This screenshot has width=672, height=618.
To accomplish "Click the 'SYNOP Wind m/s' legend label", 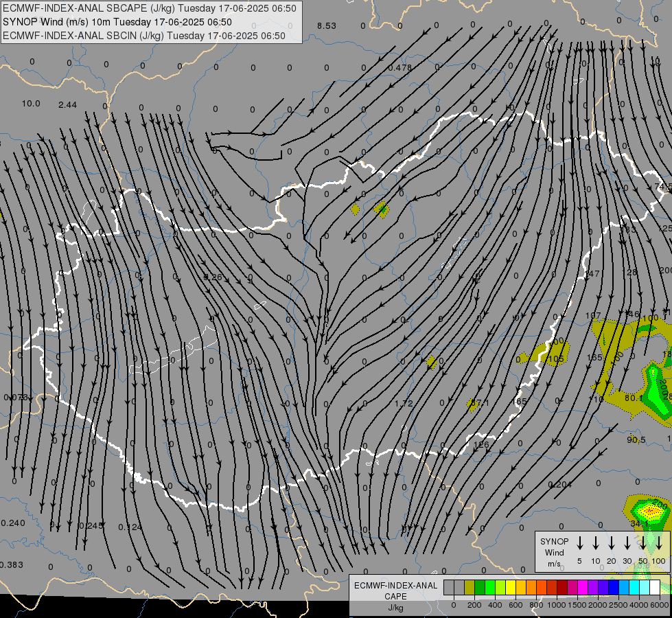I will click(x=554, y=552).
